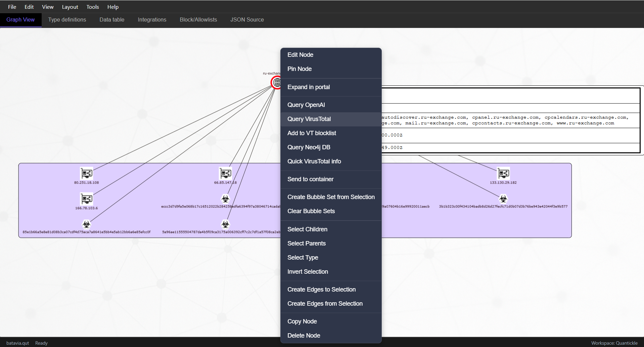Image resolution: width=644 pixels, height=347 pixels.
Task: Choose Pin Node in the context menu
Action: pos(331,69)
